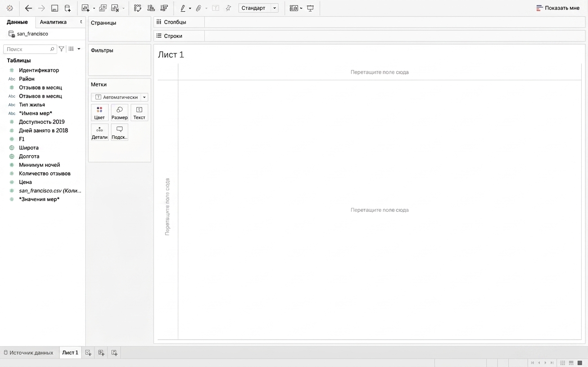The width and height of the screenshot is (588, 367).
Task: Click the Размер marks button
Action: tap(119, 112)
